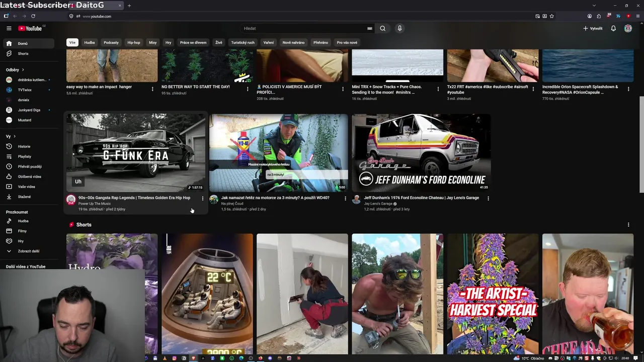Select the Hip-hop filter chip

(134, 43)
